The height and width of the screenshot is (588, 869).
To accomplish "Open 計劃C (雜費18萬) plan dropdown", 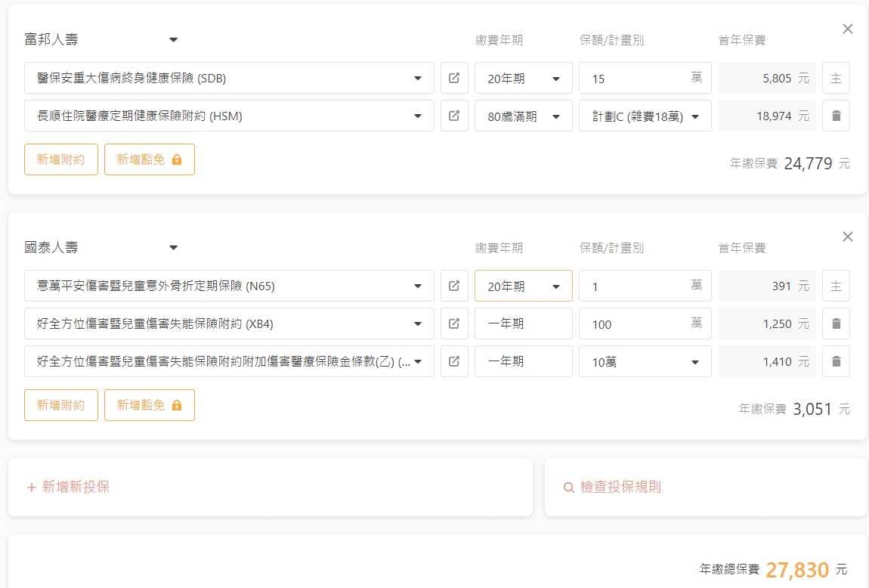I will [645, 116].
